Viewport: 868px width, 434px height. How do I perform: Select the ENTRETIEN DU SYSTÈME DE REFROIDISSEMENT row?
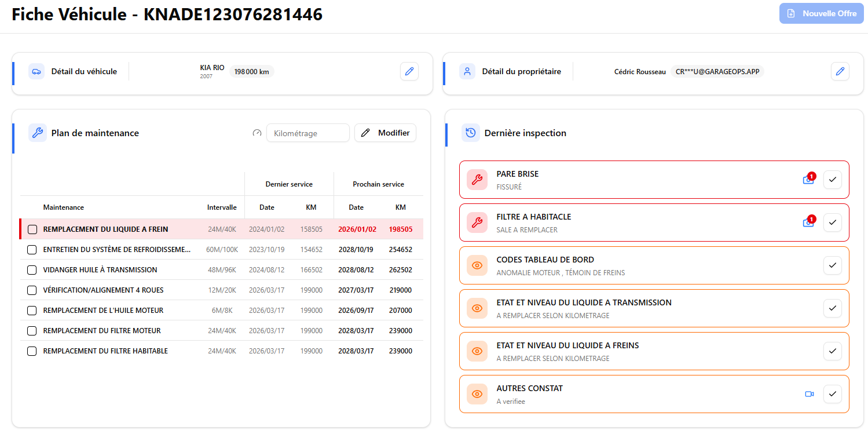pyautogui.click(x=116, y=250)
